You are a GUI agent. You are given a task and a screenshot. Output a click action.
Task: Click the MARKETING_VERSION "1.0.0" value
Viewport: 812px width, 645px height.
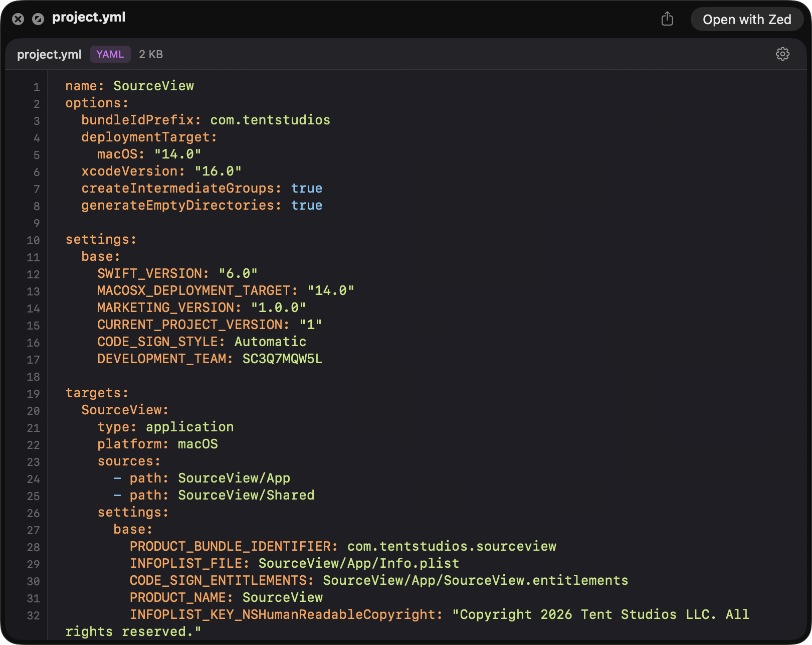[278, 307]
